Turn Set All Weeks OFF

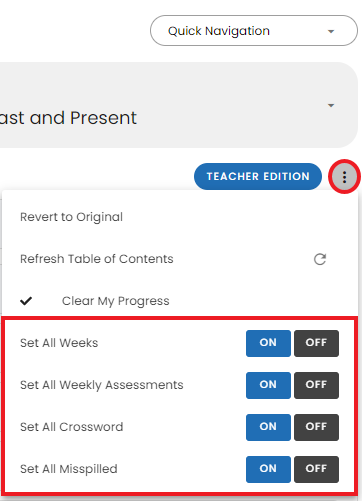316,343
